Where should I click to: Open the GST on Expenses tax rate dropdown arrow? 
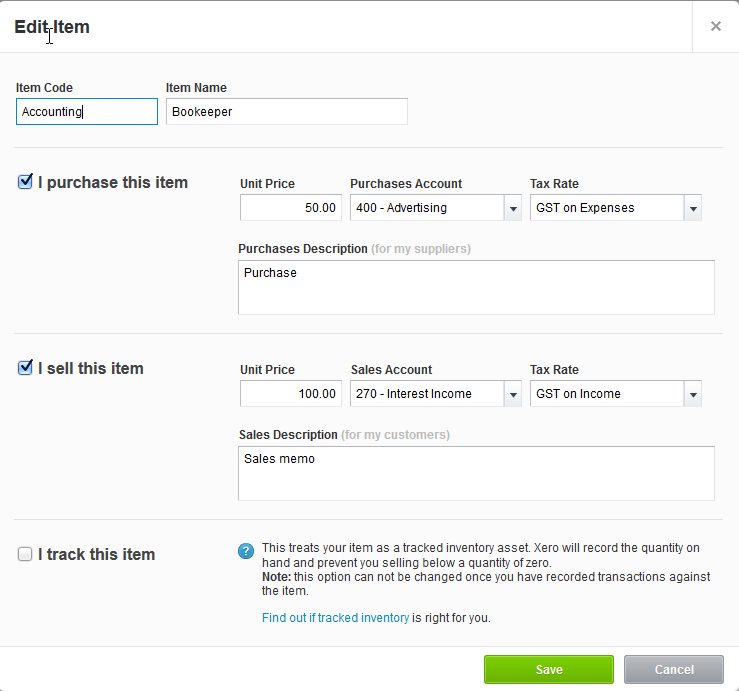(693, 208)
